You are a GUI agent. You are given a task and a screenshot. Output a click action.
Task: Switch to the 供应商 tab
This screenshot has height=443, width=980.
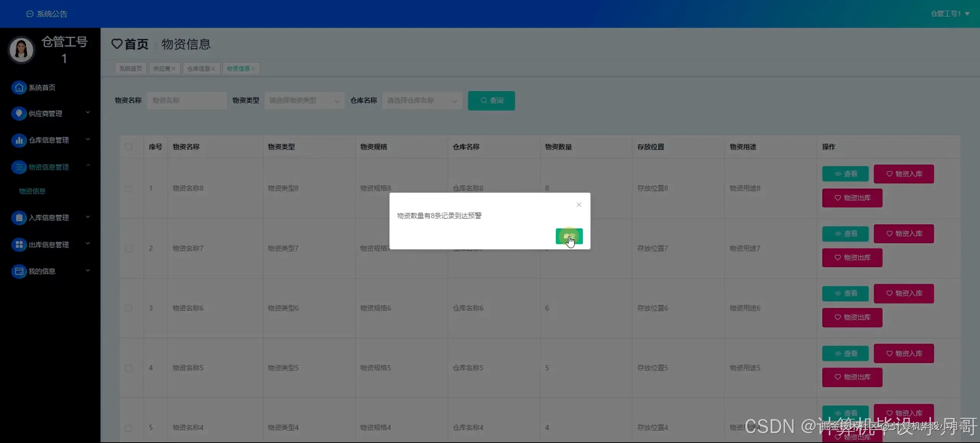coord(162,69)
